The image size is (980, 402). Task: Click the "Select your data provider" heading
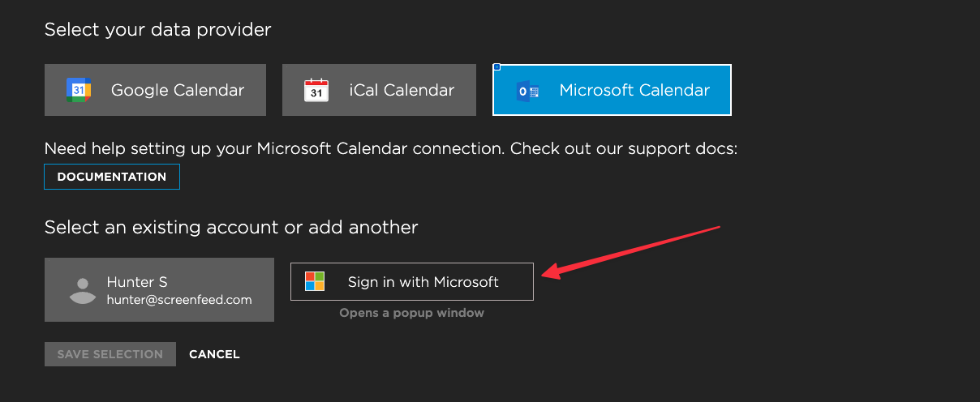[x=157, y=30]
